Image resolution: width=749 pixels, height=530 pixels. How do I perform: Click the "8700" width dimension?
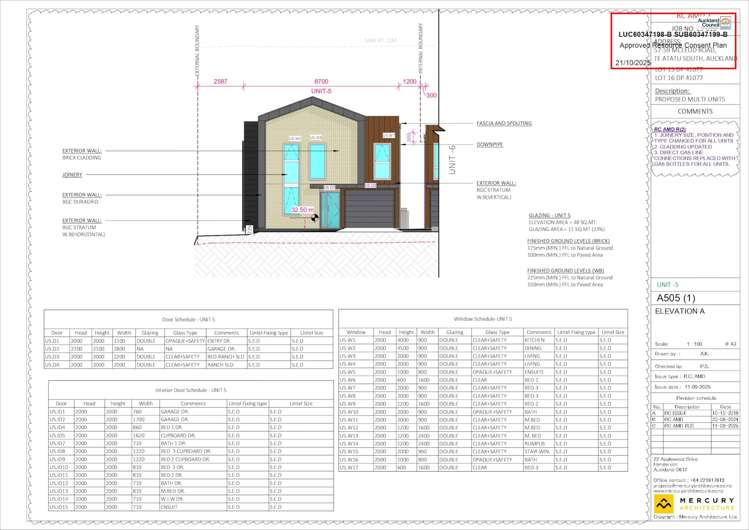click(x=321, y=82)
